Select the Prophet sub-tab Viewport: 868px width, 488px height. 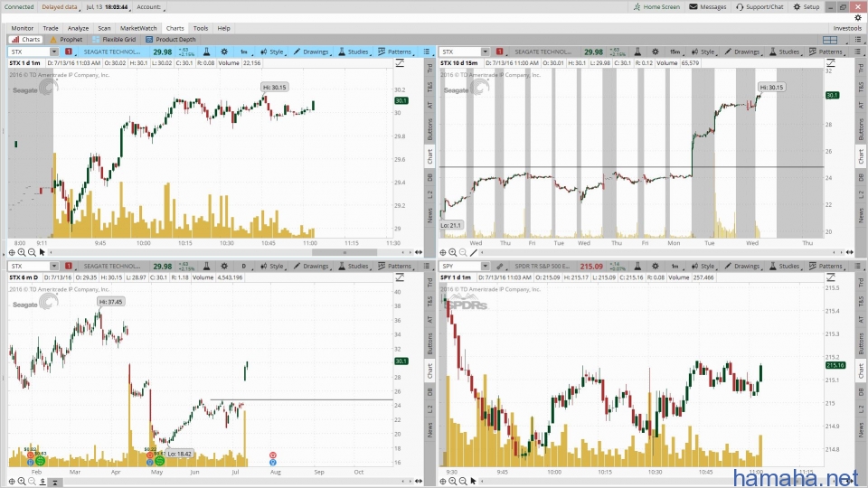66,39
